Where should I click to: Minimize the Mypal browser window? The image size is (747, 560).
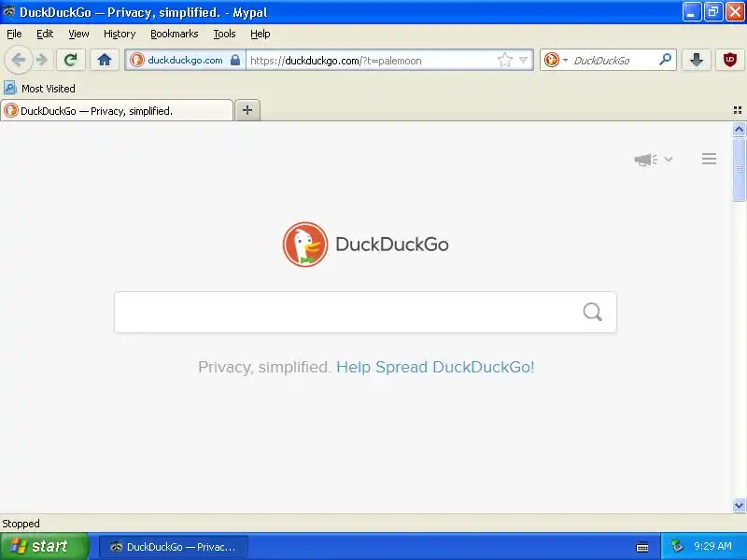click(x=691, y=12)
